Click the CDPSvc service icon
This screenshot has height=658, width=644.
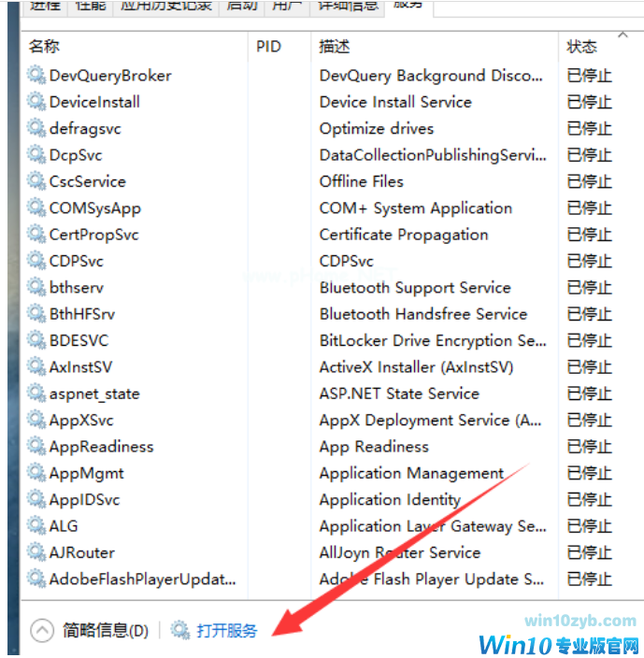[x=36, y=261]
